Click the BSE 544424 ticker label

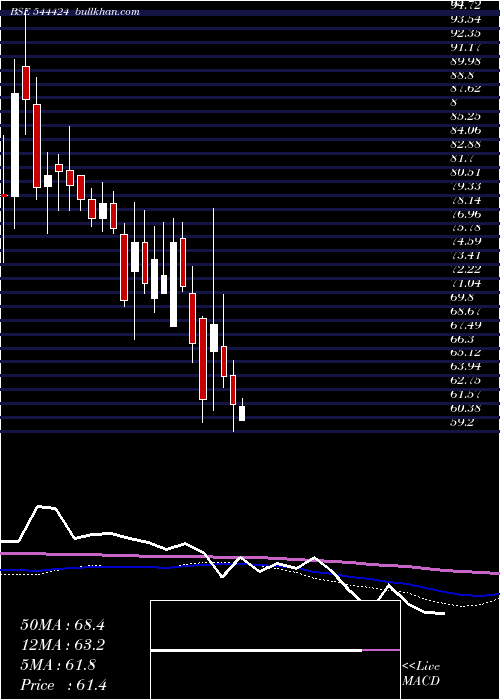(40, 12)
